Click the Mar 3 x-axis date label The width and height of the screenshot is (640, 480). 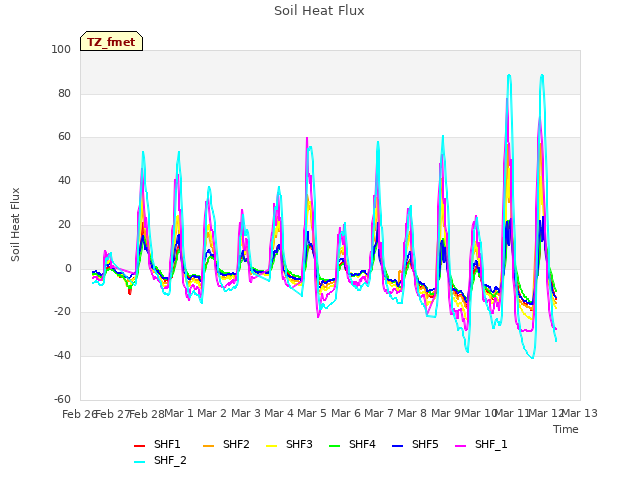(x=246, y=413)
